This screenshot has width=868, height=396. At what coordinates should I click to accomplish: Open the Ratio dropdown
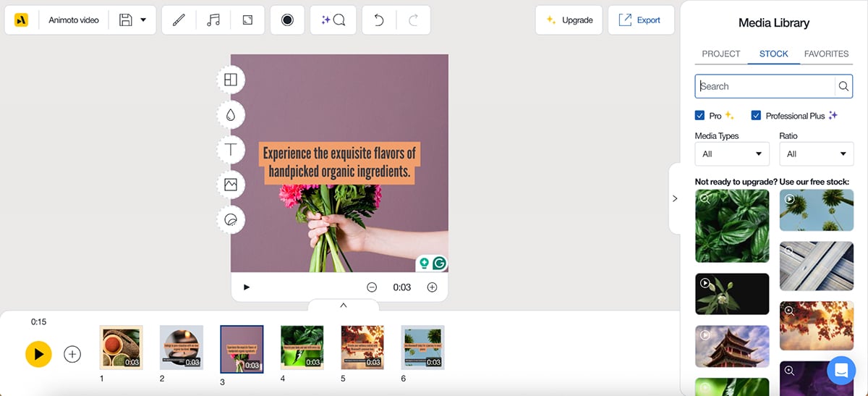click(x=816, y=154)
